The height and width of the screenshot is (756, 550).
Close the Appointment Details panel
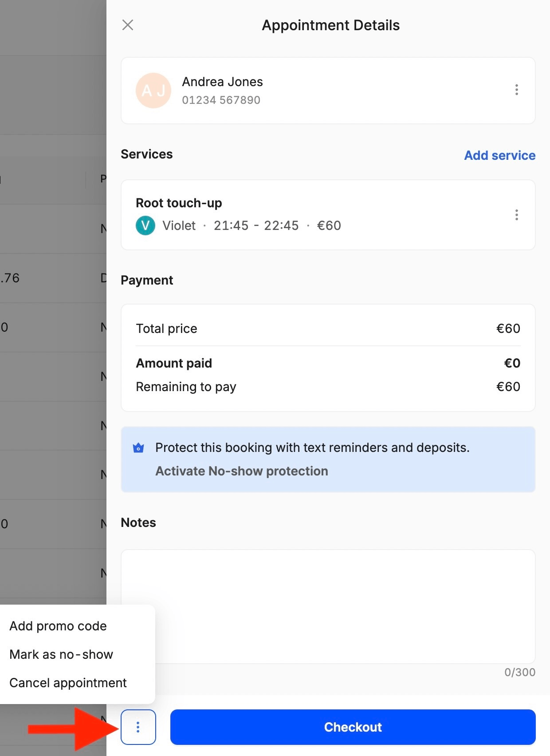(128, 25)
